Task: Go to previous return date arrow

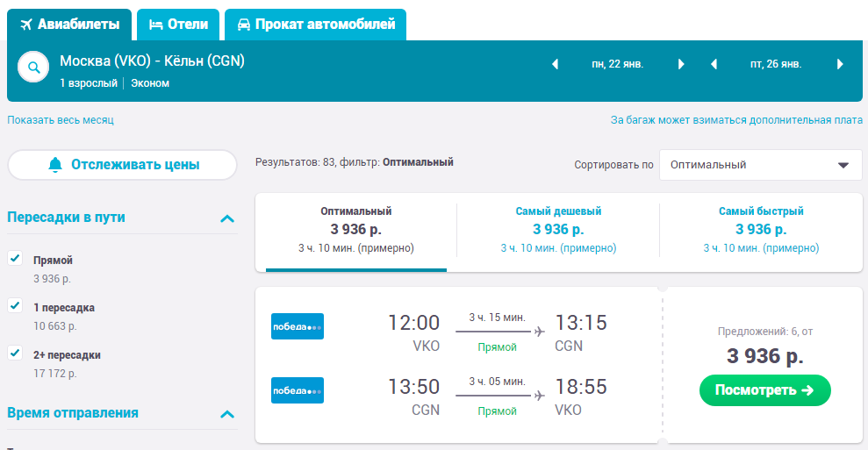Action: point(714,64)
